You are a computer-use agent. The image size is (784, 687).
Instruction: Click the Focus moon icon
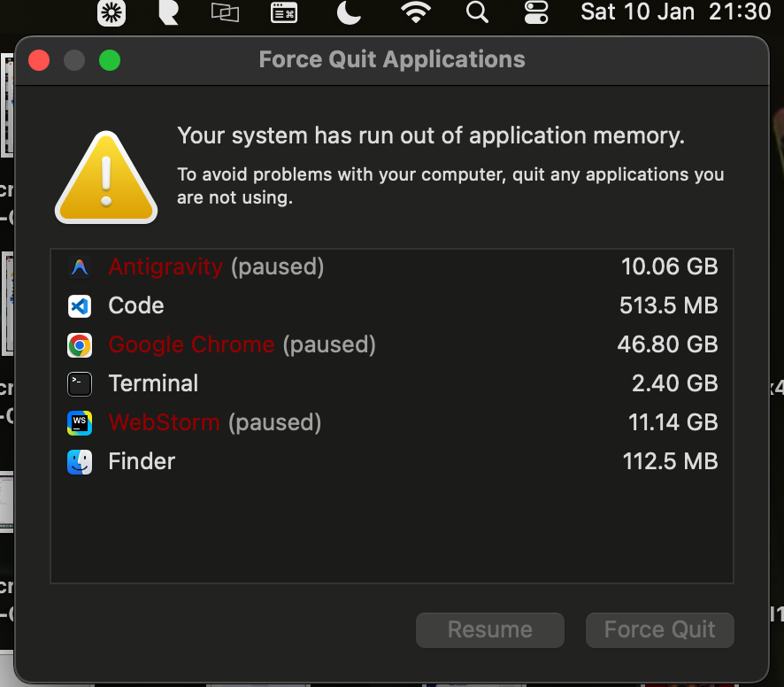tap(348, 13)
